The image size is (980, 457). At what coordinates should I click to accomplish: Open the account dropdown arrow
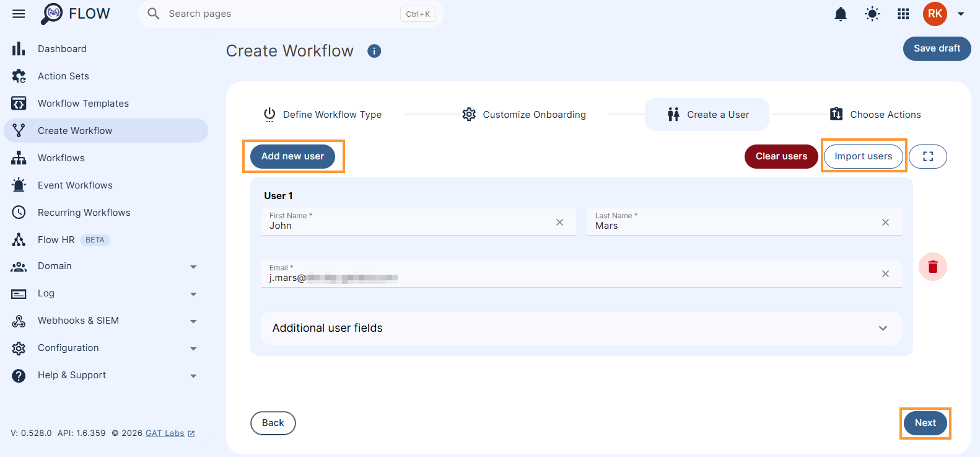961,14
